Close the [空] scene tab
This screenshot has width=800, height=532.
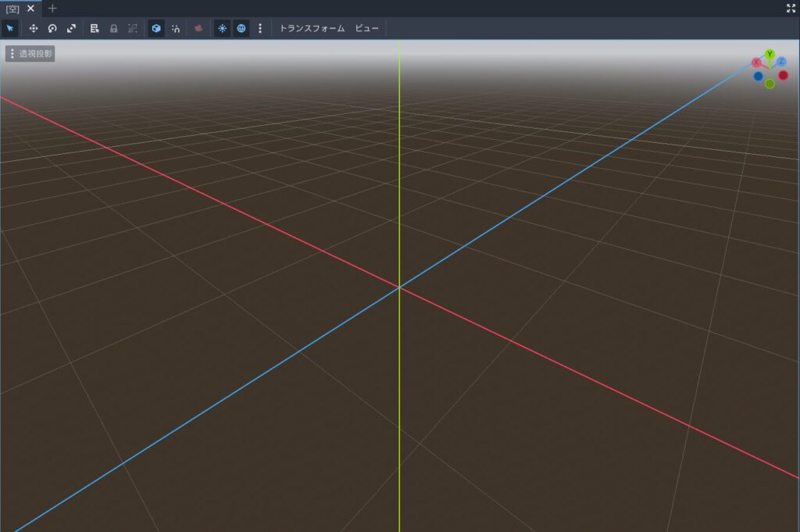click(x=30, y=8)
